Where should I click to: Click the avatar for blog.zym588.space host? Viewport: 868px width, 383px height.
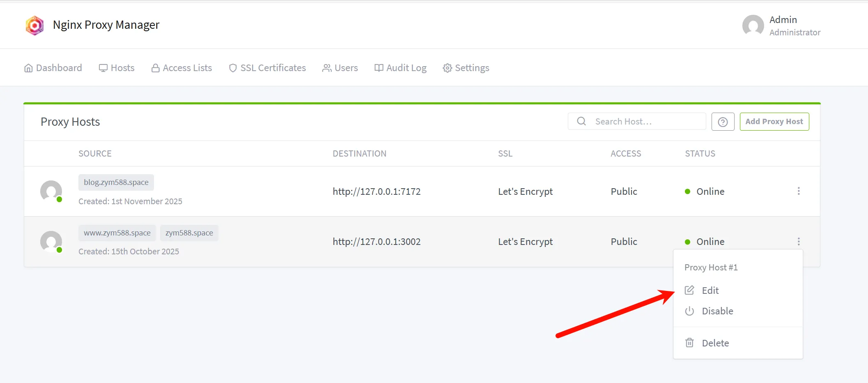coord(51,191)
